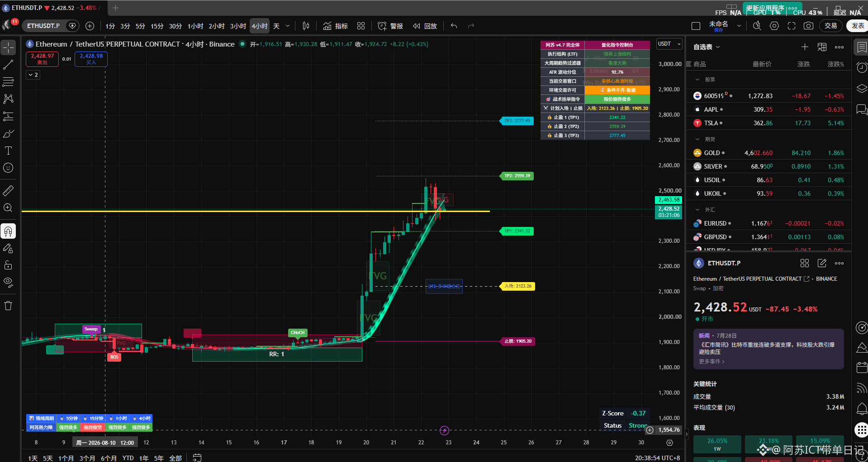Collapse the 期货 futures section
This screenshot has width=868, height=462.
pos(697,139)
